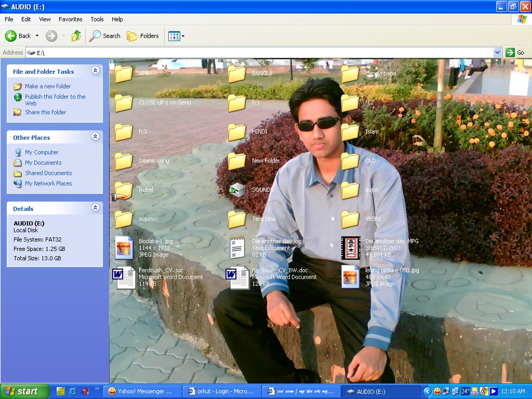Select the Tere bina folder icon
532x399 pixels.
(237, 220)
